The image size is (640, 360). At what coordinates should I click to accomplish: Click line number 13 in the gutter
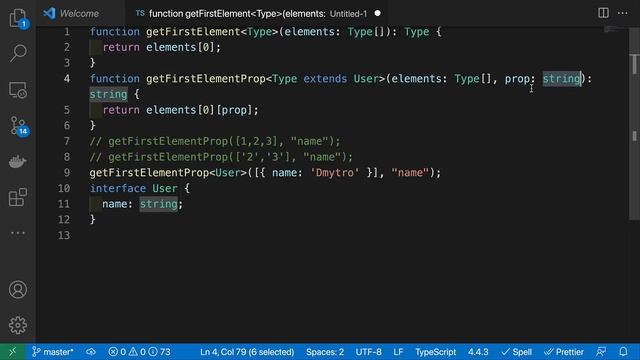[x=64, y=235]
